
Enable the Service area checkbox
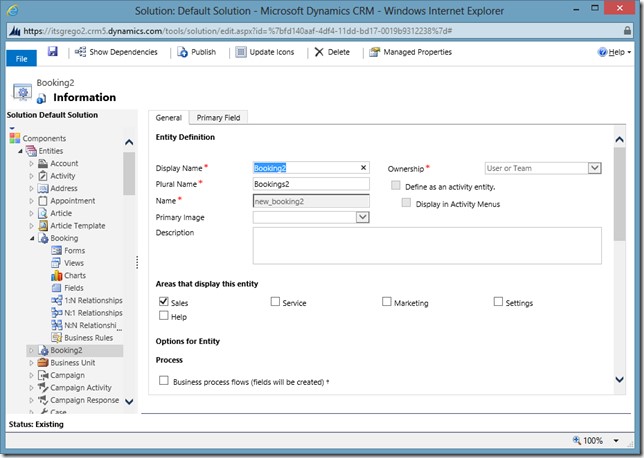coord(275,301)
